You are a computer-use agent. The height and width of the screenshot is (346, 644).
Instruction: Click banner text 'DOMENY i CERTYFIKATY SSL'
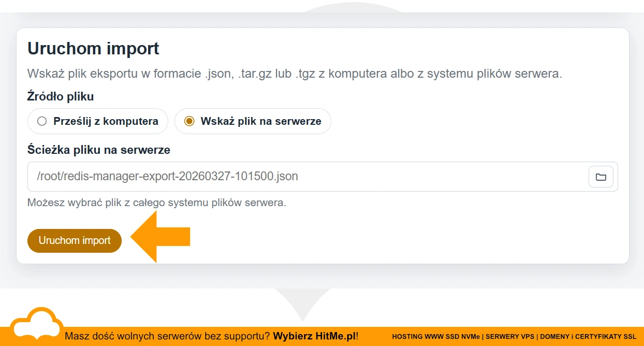[x=588, y=337]
